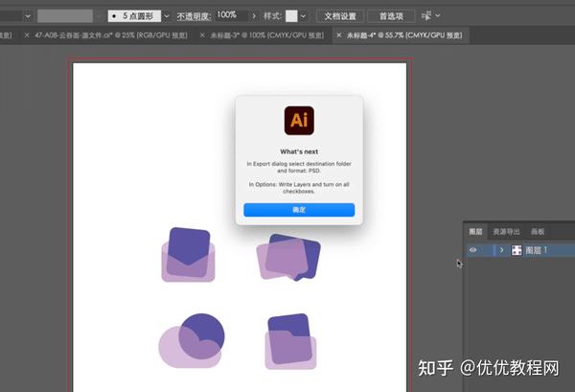
Task: Open the stroke width dropdown arrow at far left
Action: (x=28, y=16)
